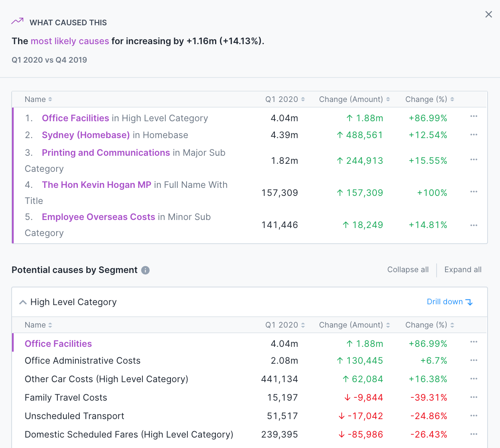The height and width of the screenshot is (448, 500).
Task: Open more options for Printing and Communications row
Action: pyautogui.click(x=474, y=160)
